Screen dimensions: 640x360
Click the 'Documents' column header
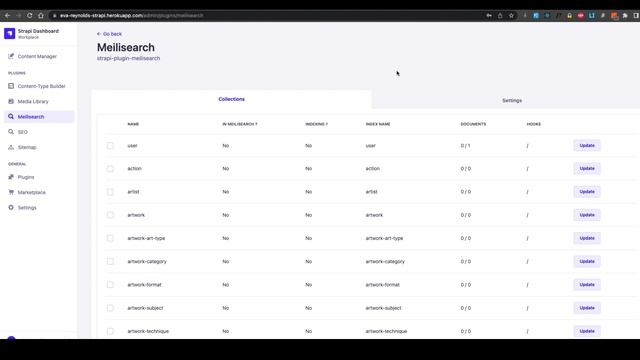pyautogui.click(x=473, y=124)
